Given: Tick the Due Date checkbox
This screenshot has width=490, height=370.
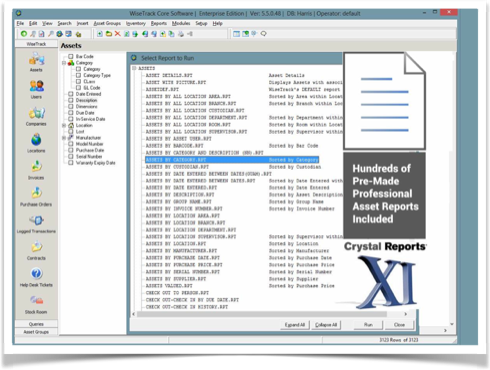Looking at the screenshot, I should (71, 113).
